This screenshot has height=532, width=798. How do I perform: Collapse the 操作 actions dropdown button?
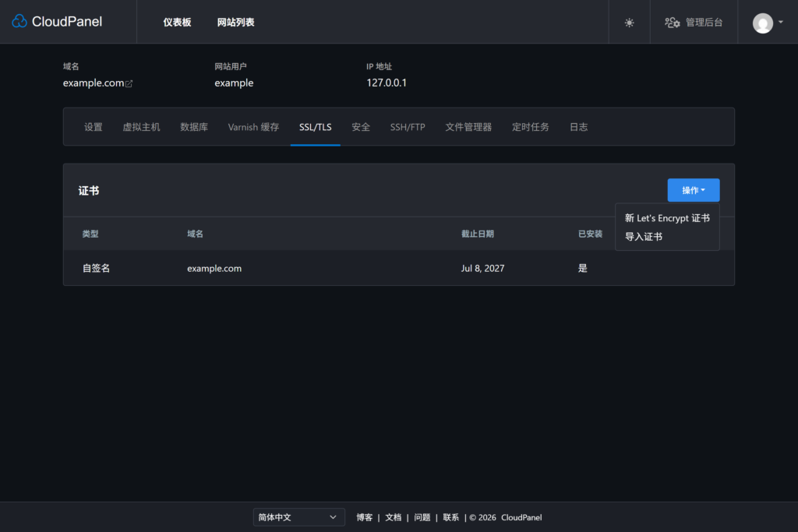point(693,190)
